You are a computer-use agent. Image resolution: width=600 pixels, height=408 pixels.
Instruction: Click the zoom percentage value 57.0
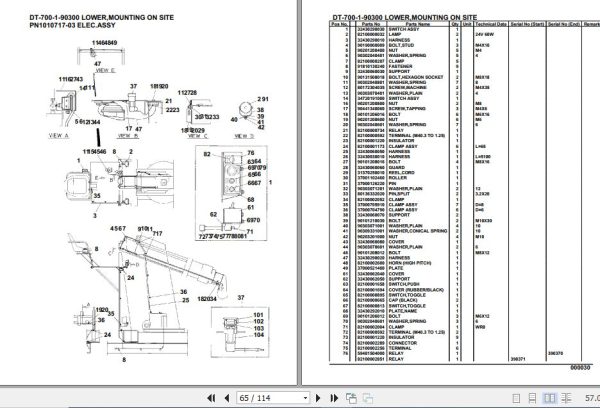pos(592,398)
